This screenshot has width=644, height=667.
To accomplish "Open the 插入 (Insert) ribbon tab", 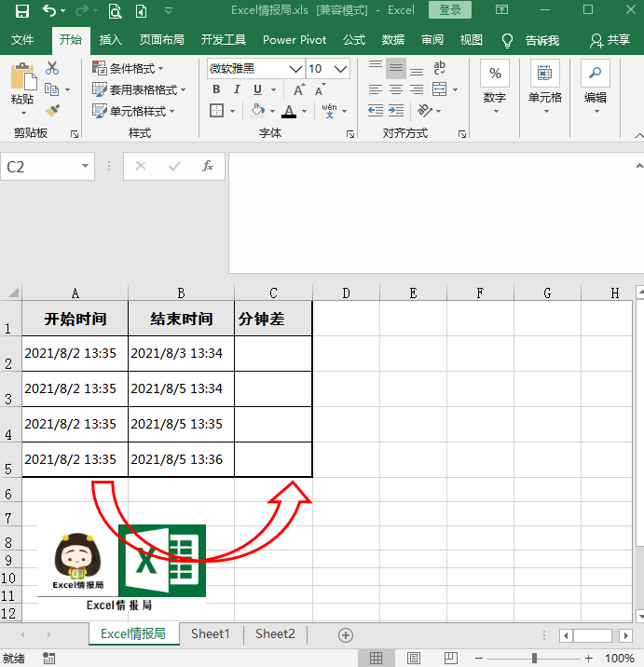I will click(111, 40).
